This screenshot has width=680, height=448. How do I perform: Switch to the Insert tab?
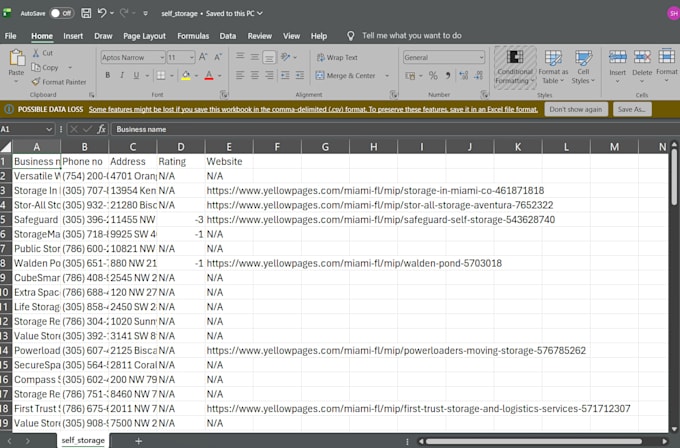tap(73, 36)
